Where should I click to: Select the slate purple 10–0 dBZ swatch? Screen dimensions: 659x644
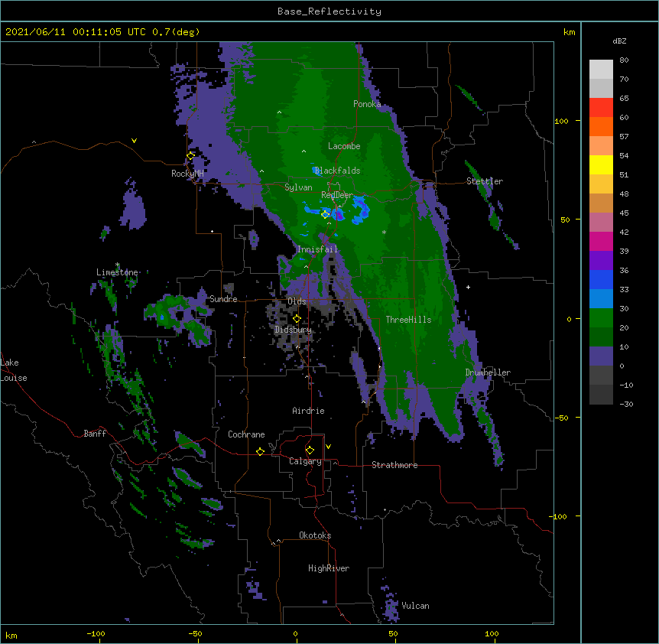click(601, 356)
